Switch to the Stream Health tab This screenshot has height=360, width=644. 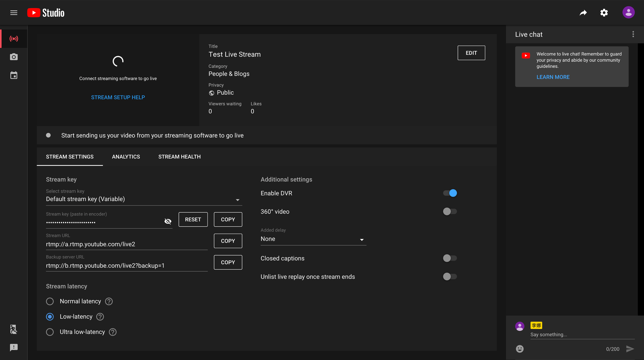(179, 157)
